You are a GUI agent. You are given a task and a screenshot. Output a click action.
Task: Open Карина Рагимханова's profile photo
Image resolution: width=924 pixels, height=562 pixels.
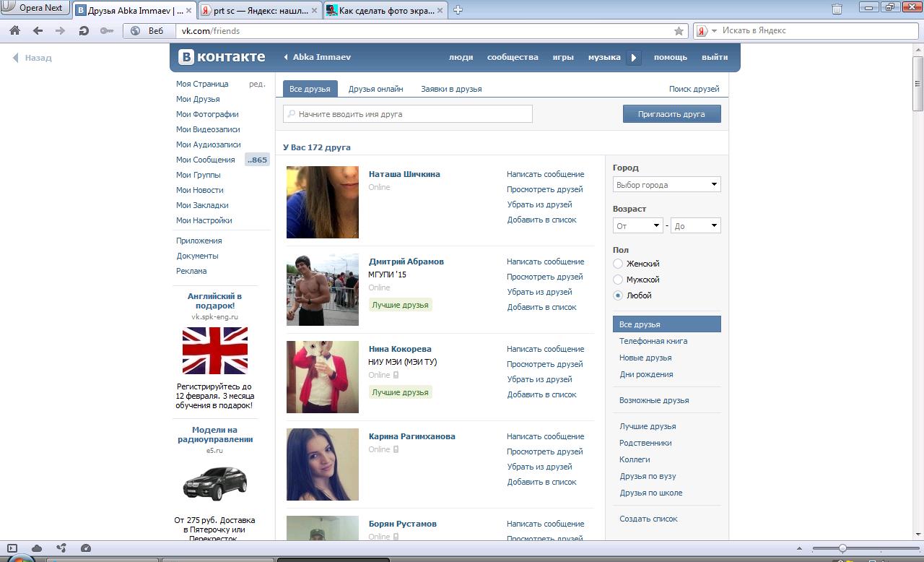pyautogui.click(x=323, y=464)
